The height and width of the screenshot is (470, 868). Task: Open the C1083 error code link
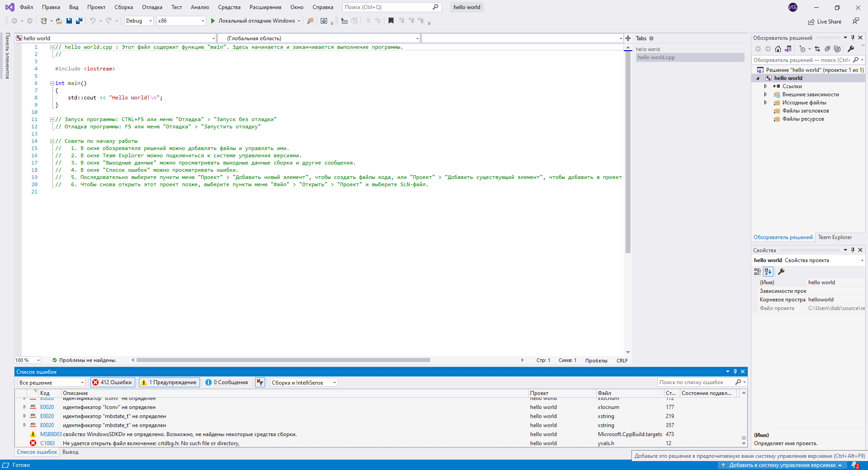pyautogui.click(x=47, y=443)
